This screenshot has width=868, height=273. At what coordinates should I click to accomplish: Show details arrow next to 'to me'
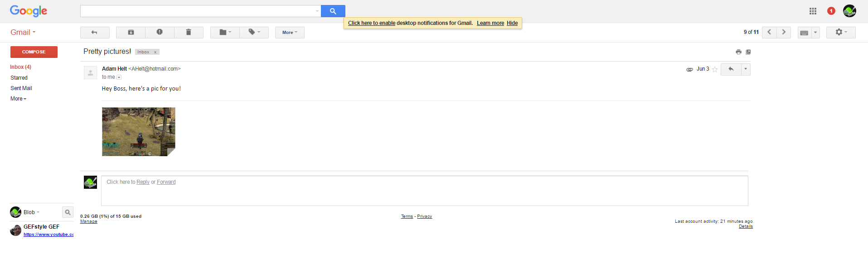pyautogui.click(x=119, y=77)
